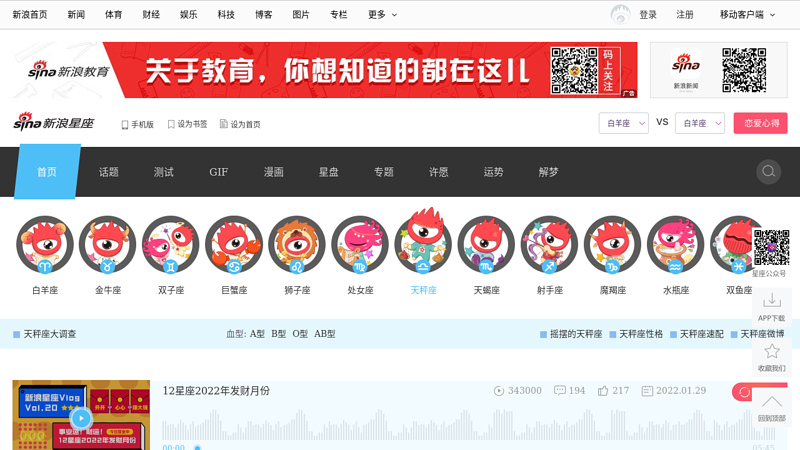This screenshot has width=800, height=450.
Task: Open the Libra 天秤座 zodiac icon
Action: click(x=423, y=240)
